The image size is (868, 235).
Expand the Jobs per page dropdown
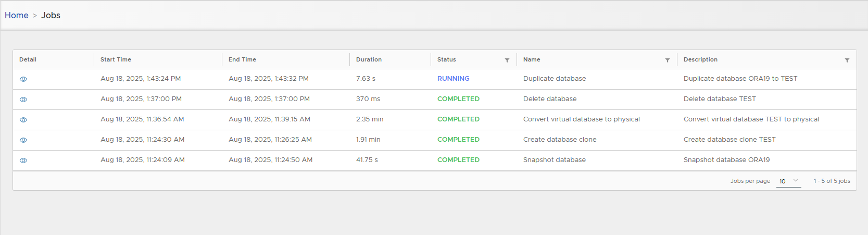coord(788,181)
